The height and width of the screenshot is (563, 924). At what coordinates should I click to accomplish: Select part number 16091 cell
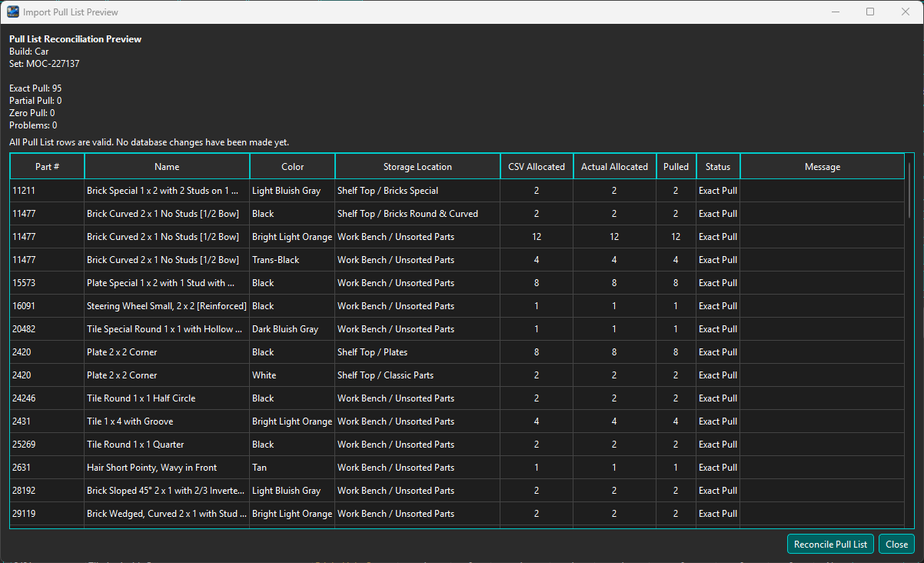[x=48, y=306]
